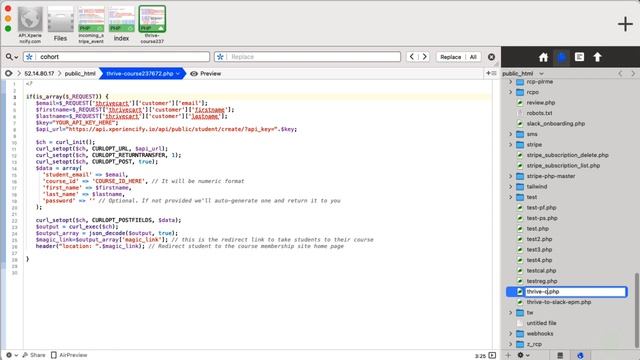Click inside the thrive-c.php rename field
The width and height of the screenshot is (640, 360).
pyautogui.click(x=575, y=292)
